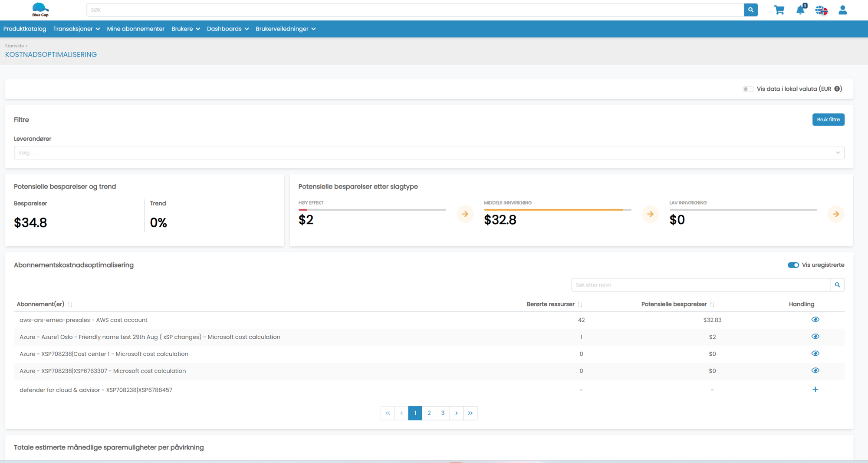Click the Søk etter navn input field

tap(700, 285)
